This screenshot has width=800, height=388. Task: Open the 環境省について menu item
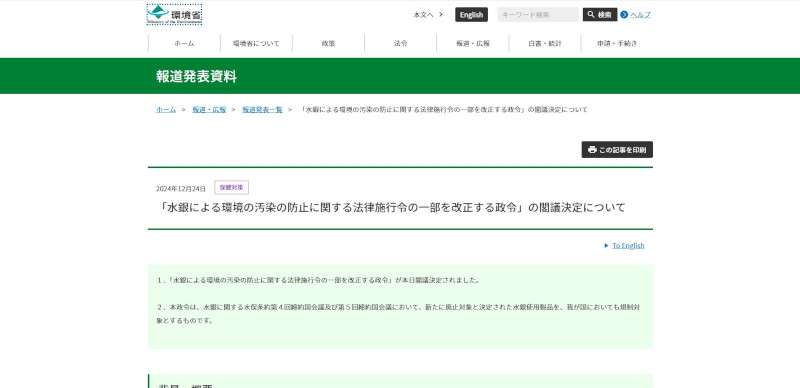tap(256, 43)
